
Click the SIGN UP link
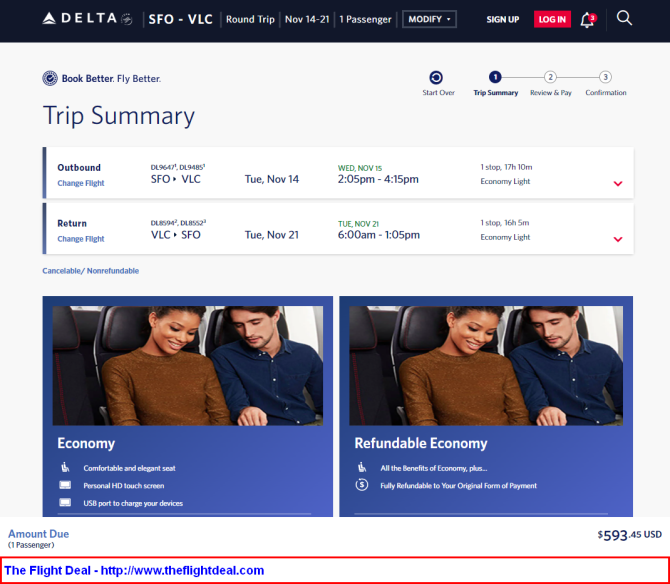click(x=502, y=20)
